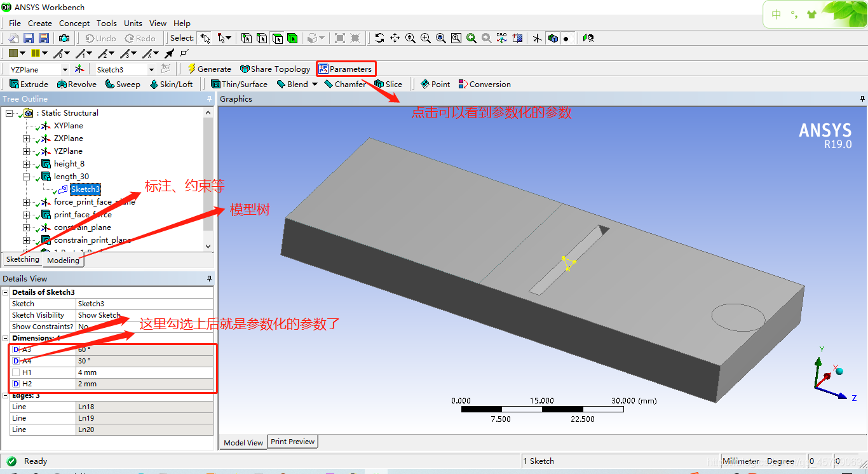The width and height of the screenshot is (868, 474).
Task: Click the Slice tool
Action: (x=388, y=84)
